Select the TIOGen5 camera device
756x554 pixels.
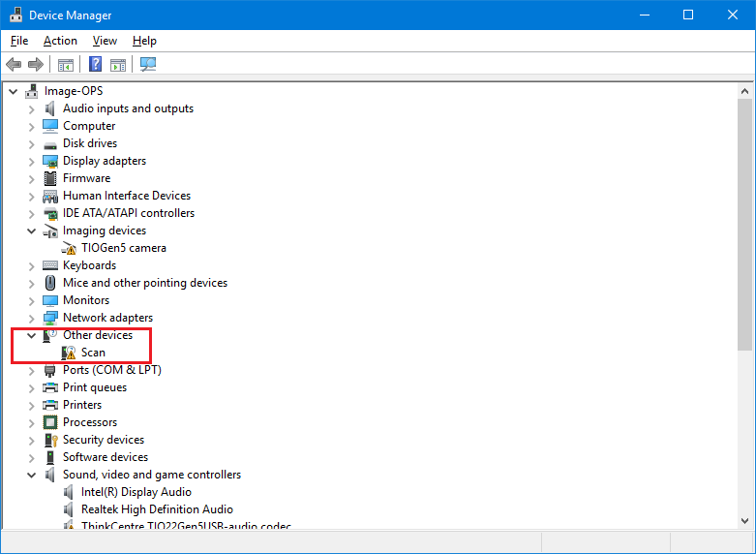click(124, 248)
